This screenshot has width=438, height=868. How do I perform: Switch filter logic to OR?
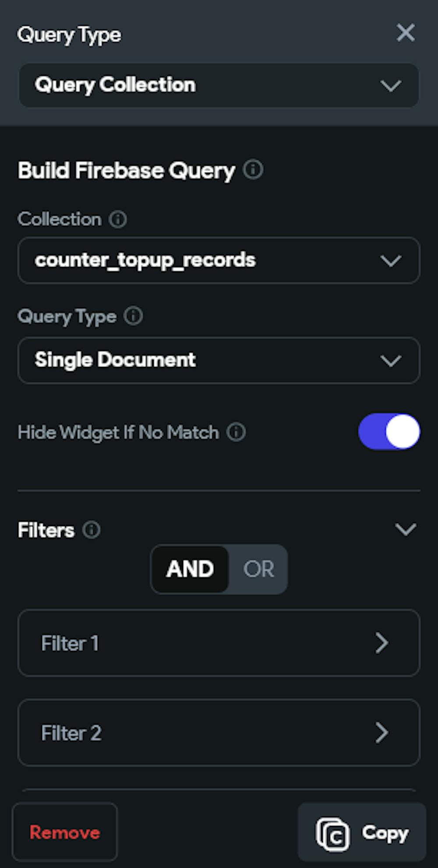(258, 569)
